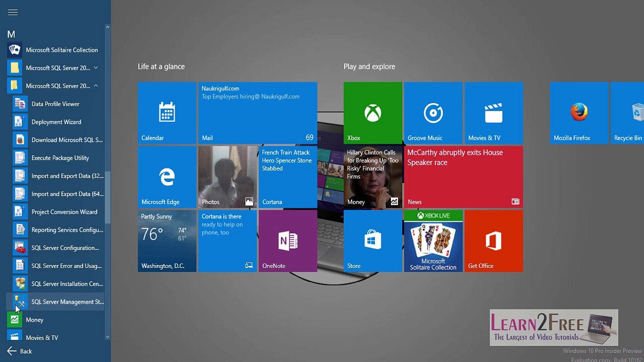Click the Get Office tile
Image resolution: width=644 pixels, height=362 pixels.
point(494,241)
